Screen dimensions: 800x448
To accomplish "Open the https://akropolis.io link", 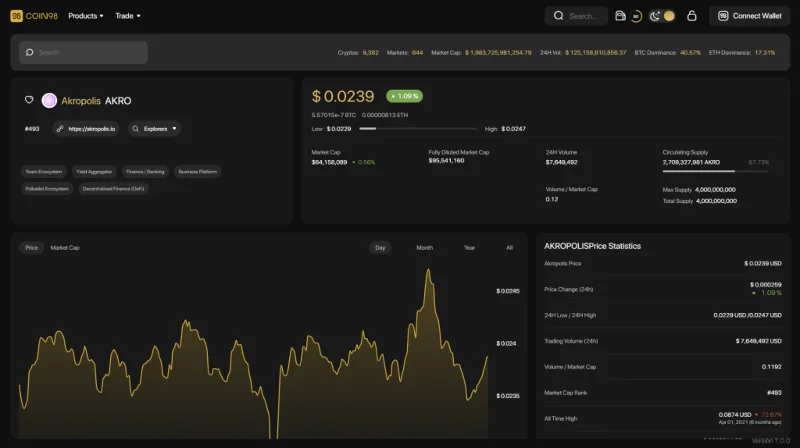I will [86, 129].
